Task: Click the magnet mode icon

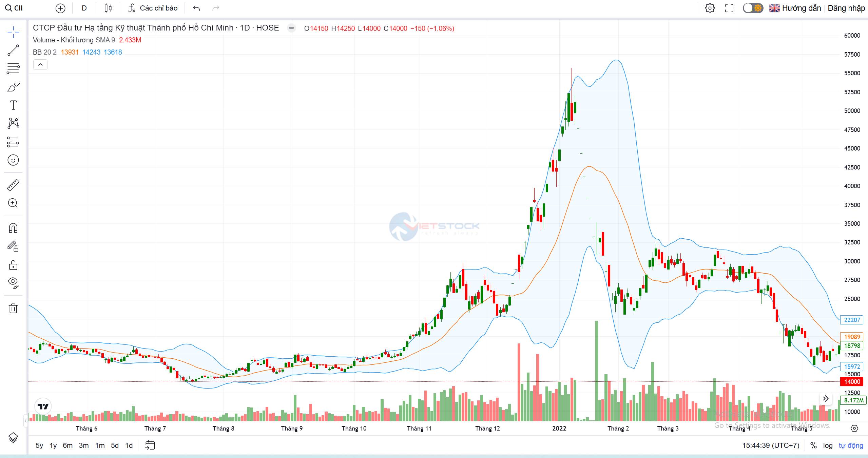Action: [x=13, y=228]
